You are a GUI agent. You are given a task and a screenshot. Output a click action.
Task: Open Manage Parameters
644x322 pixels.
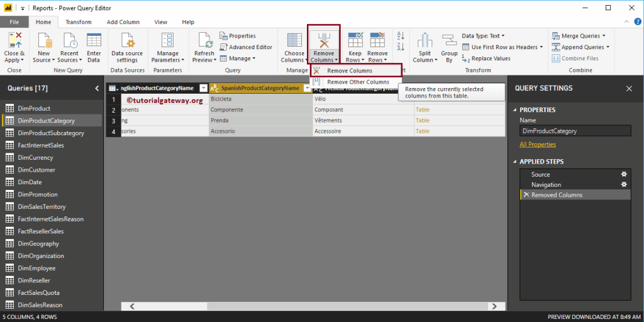pyautogui.click(x=168, y=47)
